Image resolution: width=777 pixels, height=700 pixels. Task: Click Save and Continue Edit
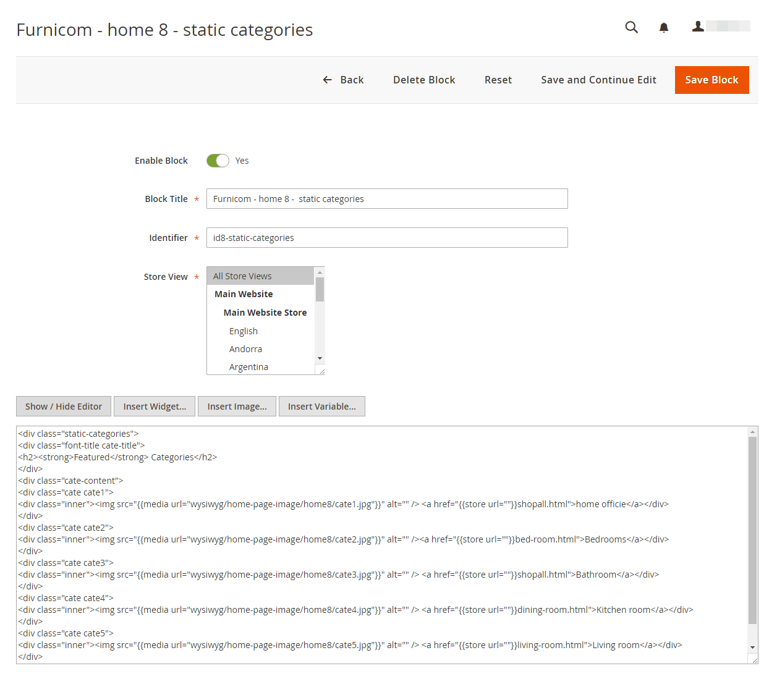click(x=598, y=80)
